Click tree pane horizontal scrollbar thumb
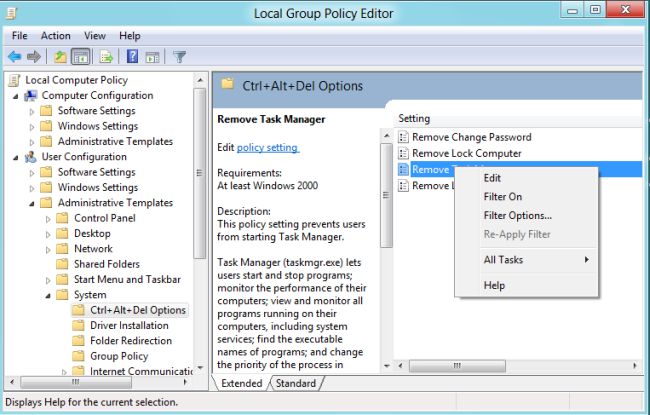 (75, 382)
